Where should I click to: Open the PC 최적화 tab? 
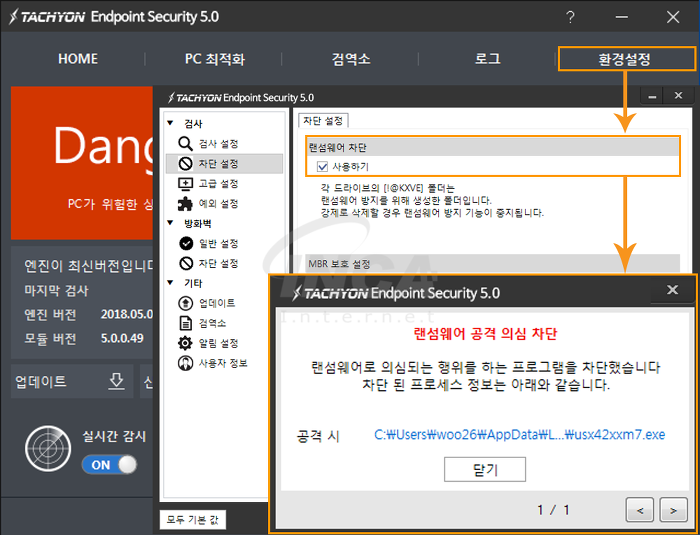[x=215, y=59]
